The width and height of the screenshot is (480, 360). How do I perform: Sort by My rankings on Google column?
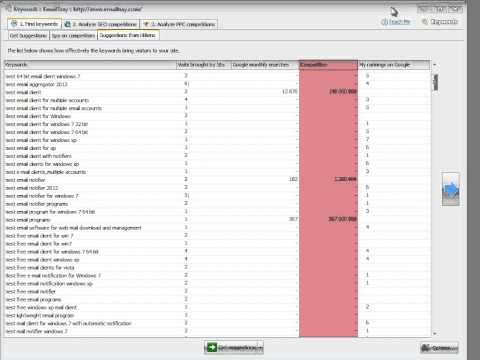coord(394,65)
